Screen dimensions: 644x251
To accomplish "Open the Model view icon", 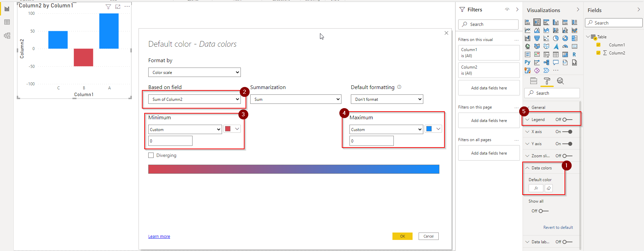I will tap(7, 36).
